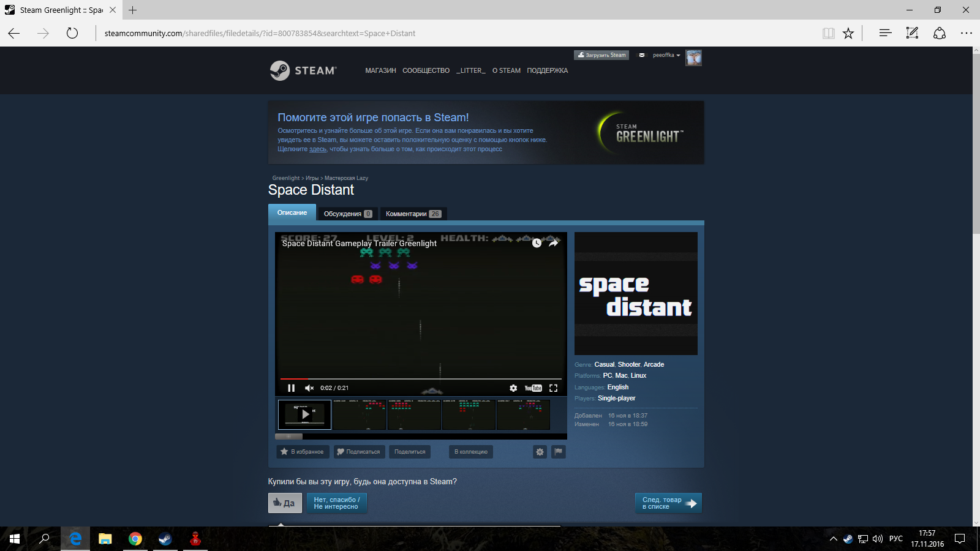
Task: Click the Casual genre link
Action: pos(605,365)
